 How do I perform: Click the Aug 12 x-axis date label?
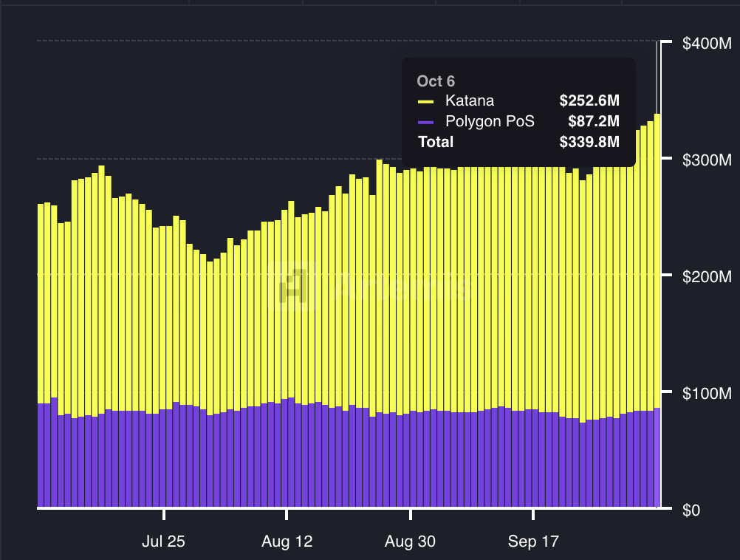click(x=287, y=541)
